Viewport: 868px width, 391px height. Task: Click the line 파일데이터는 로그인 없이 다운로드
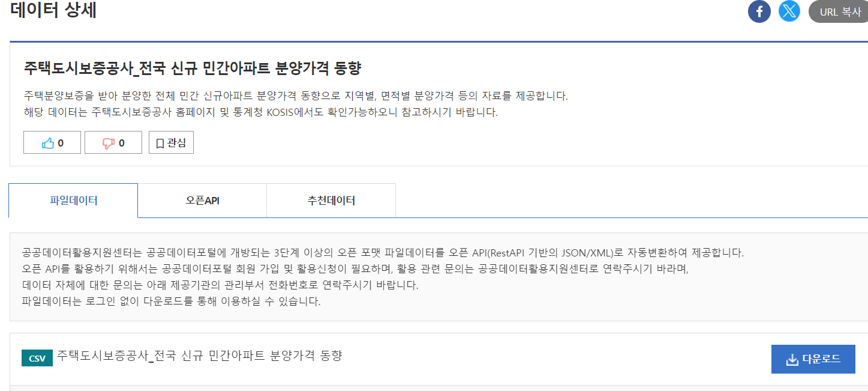point(171,301)
